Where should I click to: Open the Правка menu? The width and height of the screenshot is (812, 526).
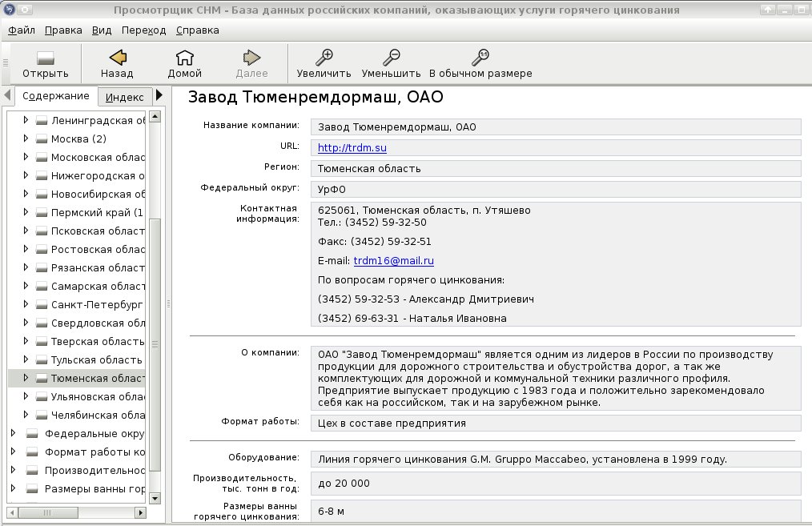tap(63, 30)
